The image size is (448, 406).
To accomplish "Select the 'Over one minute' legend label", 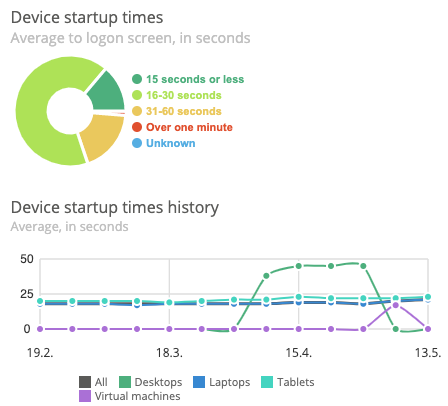I will point(189,127).
